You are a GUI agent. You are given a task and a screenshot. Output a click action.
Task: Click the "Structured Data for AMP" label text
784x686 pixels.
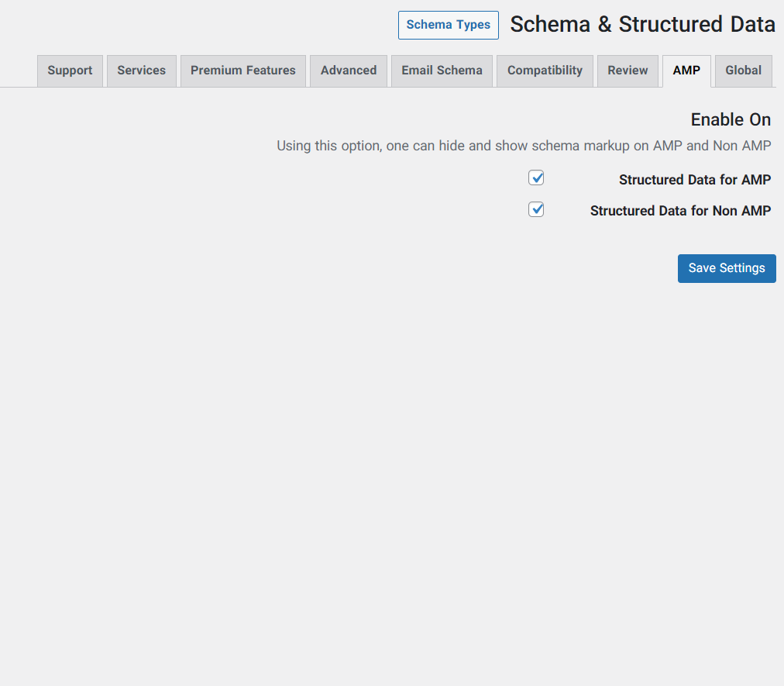[x=694, y=180]
